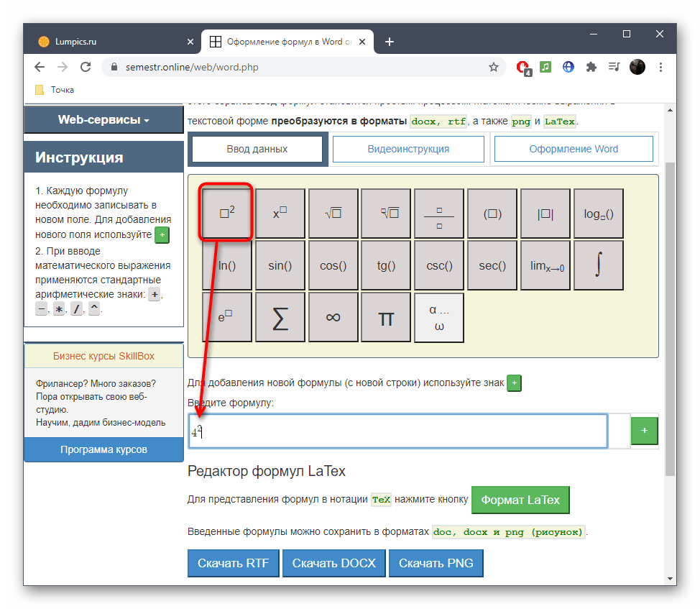Insert the summation sigma symbol

pyautogui.click(x=280, y=317)
